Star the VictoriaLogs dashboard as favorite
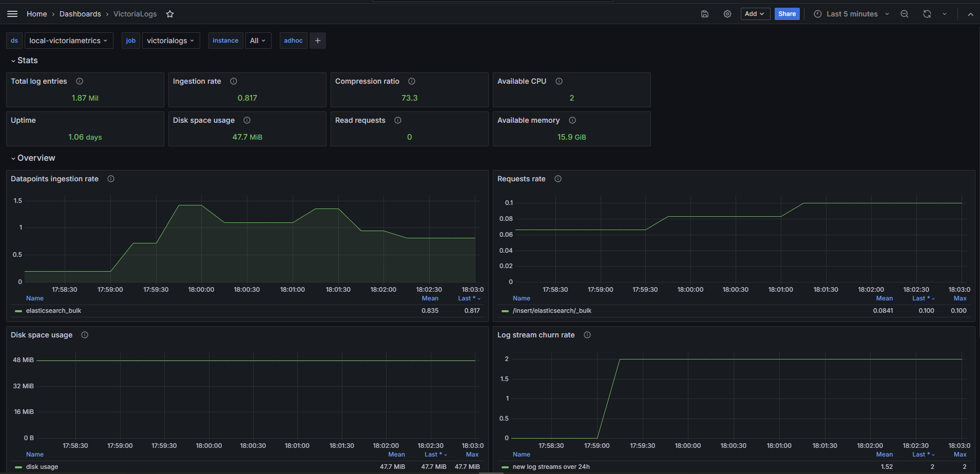The height and width of the screenshot is (474, 980). pyautogui.click(x=170, y=14)
